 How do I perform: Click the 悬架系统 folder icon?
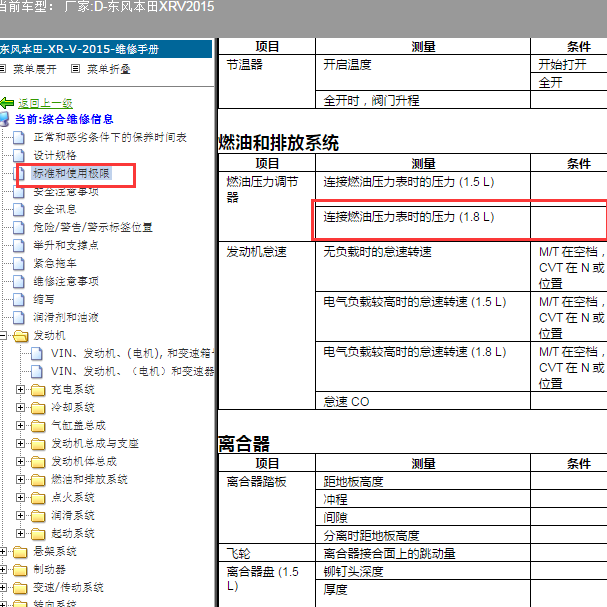coord(20,552)
